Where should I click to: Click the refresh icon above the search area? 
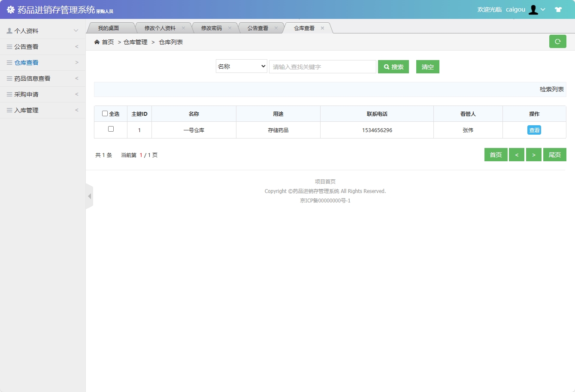(x=557, y=41)
